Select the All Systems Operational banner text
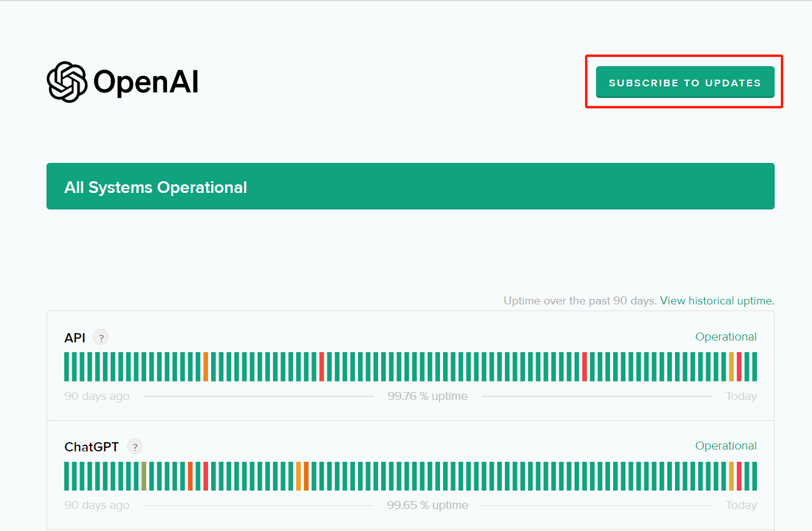812x531 pixels. [x=155, y=187]
